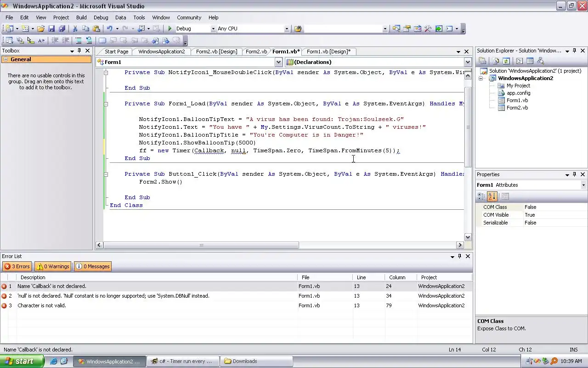Screen dimensions: 588x368
Task: Save the current file with floppy icon
Action: pyautogui.click(x=51, y=29)
